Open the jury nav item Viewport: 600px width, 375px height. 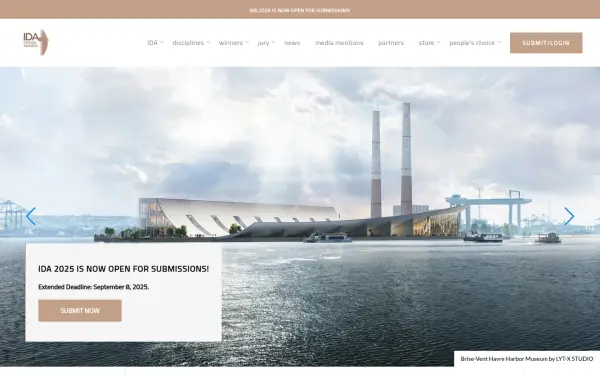coord(263,43)
